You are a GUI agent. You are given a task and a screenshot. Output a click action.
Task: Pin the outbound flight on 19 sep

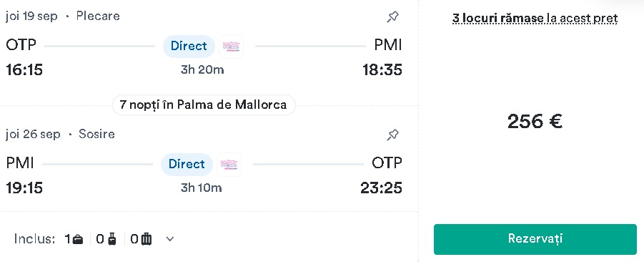[392, 17]
